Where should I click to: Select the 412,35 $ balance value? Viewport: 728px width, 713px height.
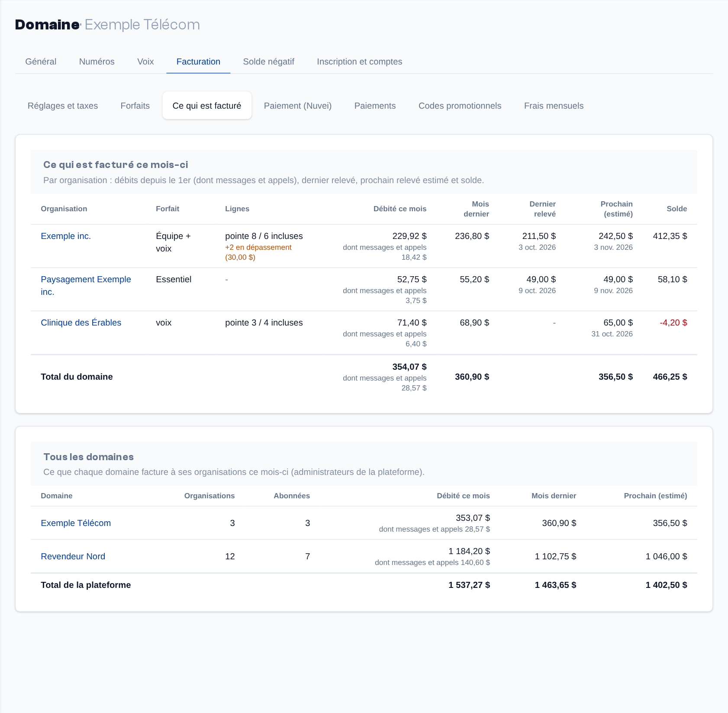(670, 236)
